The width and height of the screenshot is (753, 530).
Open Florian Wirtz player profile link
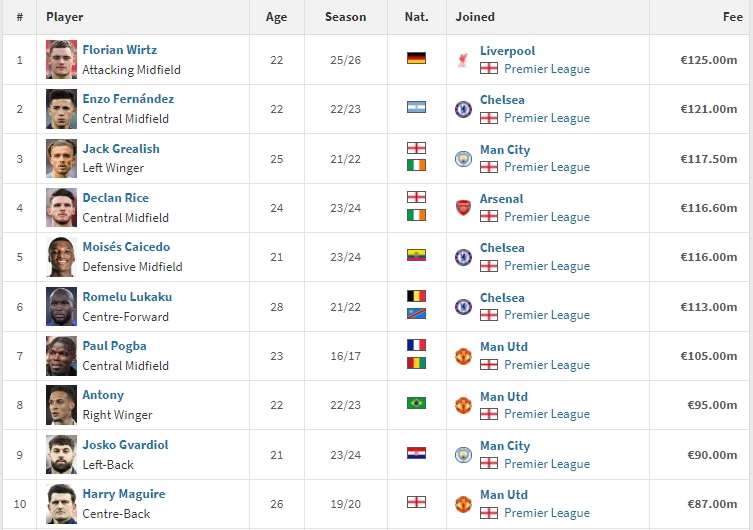[x=120, y=50]
